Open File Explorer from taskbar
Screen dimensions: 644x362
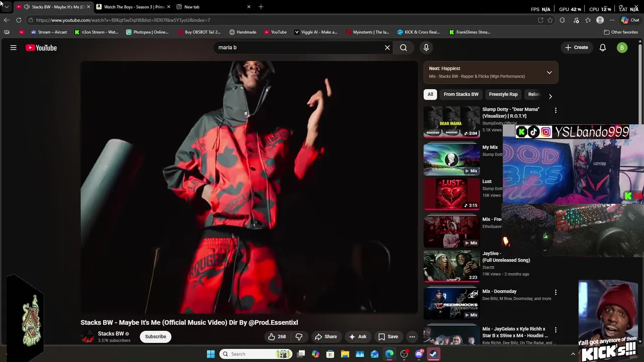coord(345,354)
